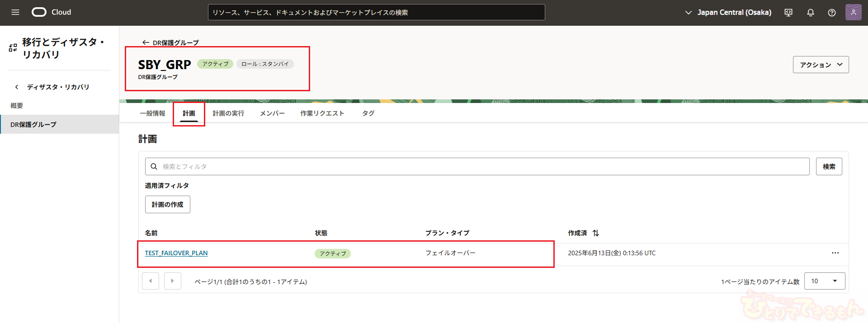Click the 検索 button

[x=829, y=167]
